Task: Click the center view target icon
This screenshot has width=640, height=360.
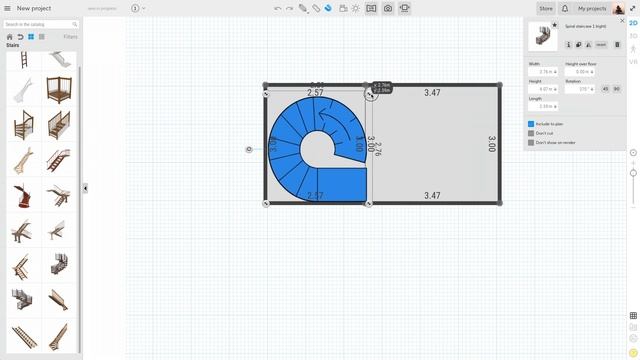Action: pos(633,153)
